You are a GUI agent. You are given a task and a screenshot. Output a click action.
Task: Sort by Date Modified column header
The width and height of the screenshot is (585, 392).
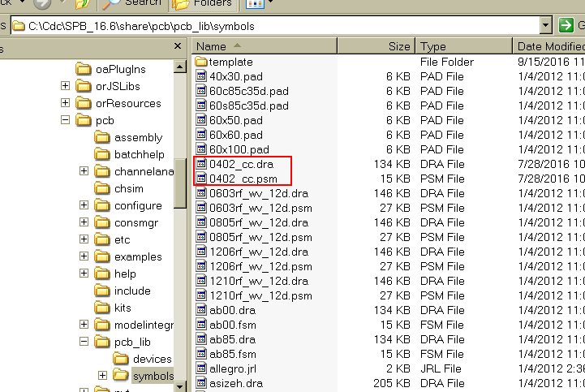(548, 46)
